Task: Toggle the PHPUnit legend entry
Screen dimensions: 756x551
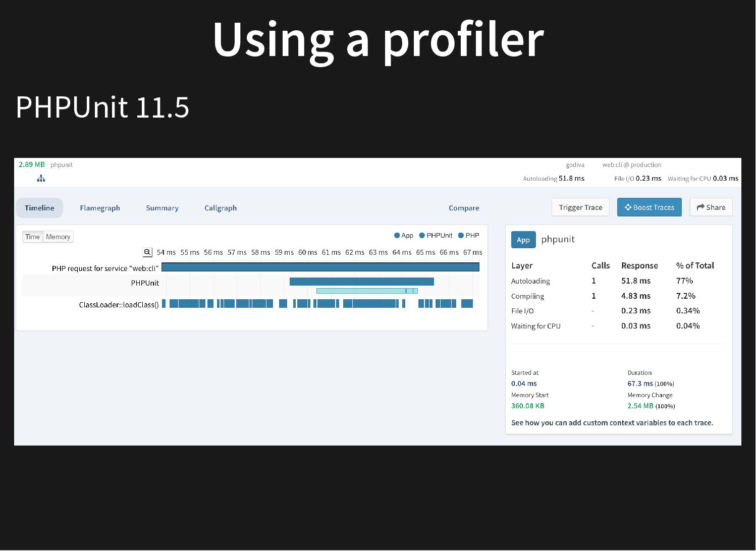Action: 436,236
